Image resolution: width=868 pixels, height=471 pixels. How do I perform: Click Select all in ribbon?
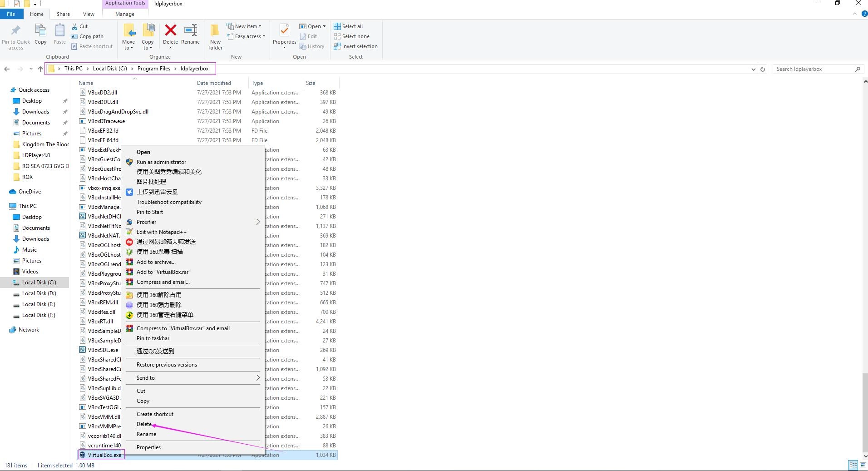pos(348,26)
